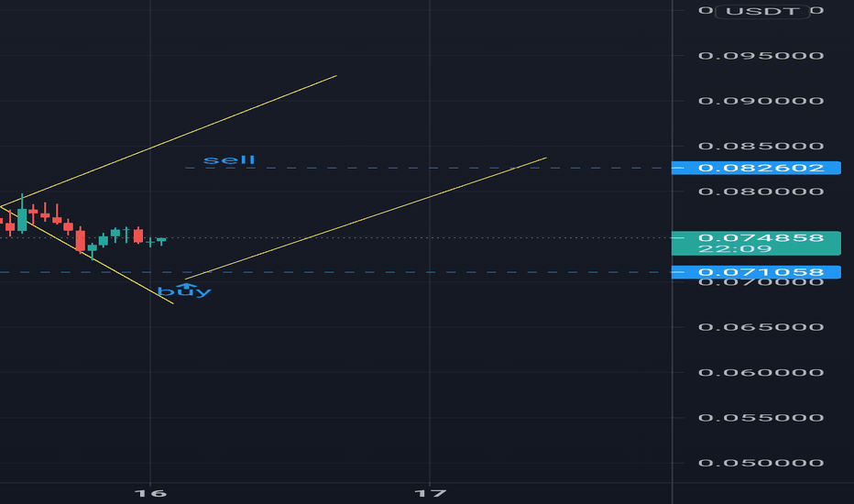Image resolution: width=854 pixels, height=504 pixels.
Task: Select the 'sell' text label
Action: pyautogui.click(x=229, y=159)
